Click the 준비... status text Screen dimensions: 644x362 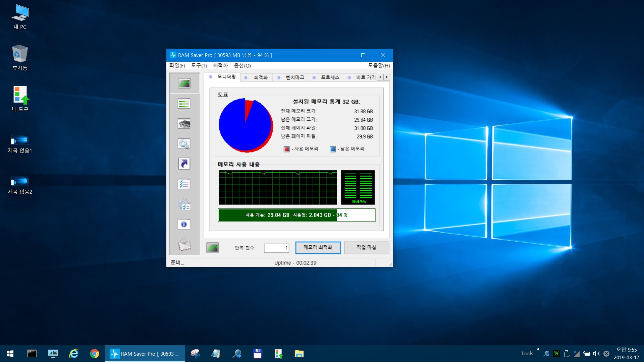pos(177,263)
